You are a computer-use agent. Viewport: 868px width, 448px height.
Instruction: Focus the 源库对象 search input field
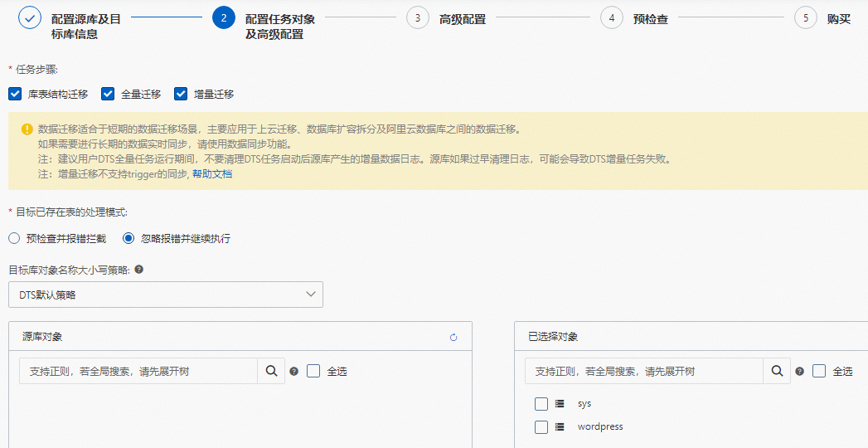click(x=138, y=371)
